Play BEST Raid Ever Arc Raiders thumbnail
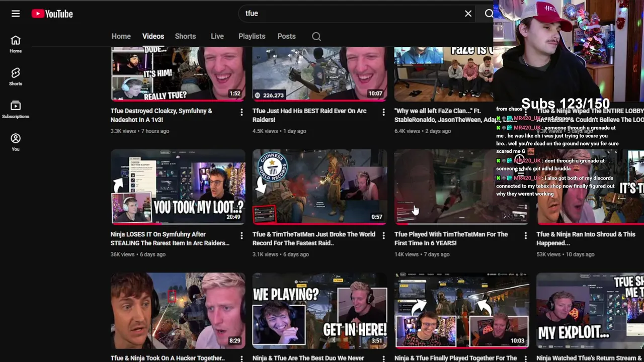Viewport: 644px width, 362px height. 320,74
